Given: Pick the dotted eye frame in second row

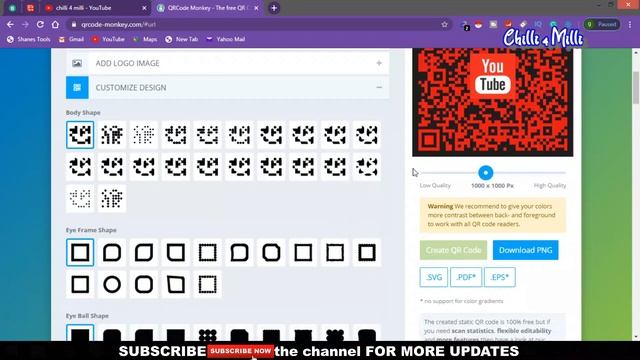Looking at the screenshot, I should point(207,284).
